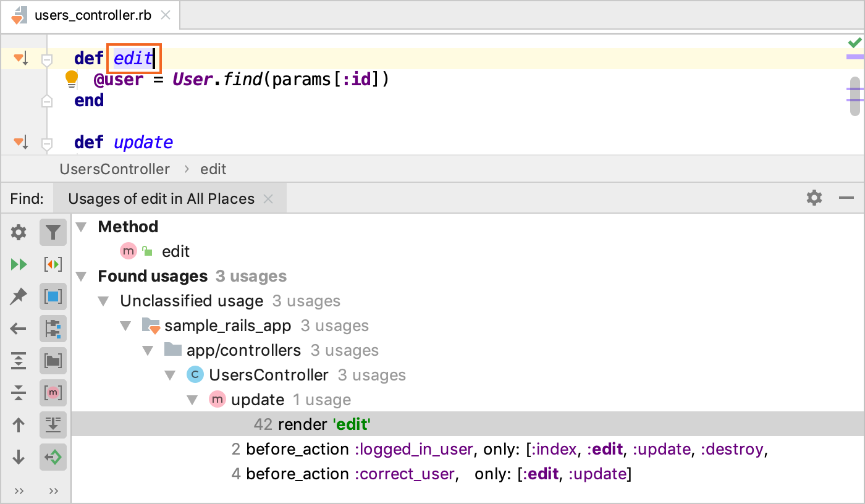The image size is (865, 504).
Task: Open Find tool window settings gear
Action: pos(814,198)
